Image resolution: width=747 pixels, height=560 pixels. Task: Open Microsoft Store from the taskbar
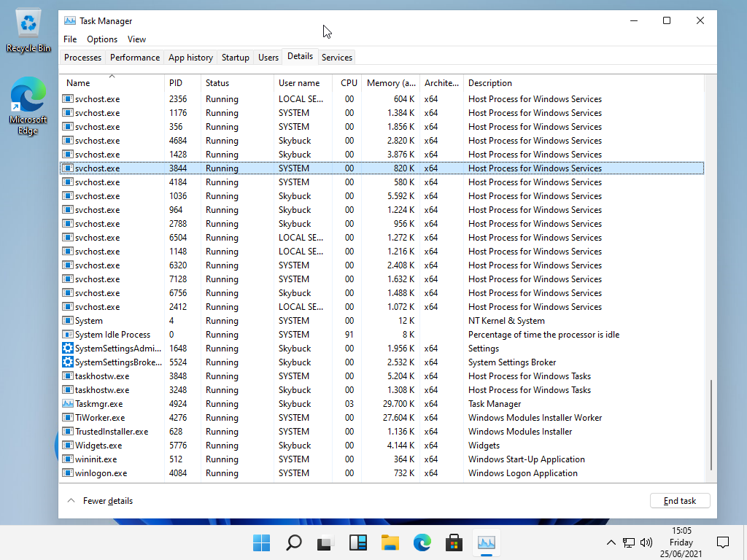[x=454, y=542]
